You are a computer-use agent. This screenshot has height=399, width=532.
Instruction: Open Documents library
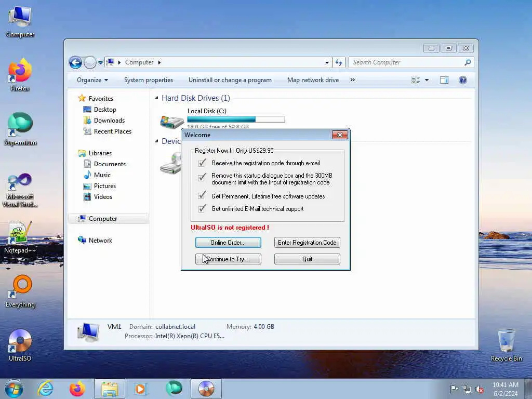click(x=109, y=164)
